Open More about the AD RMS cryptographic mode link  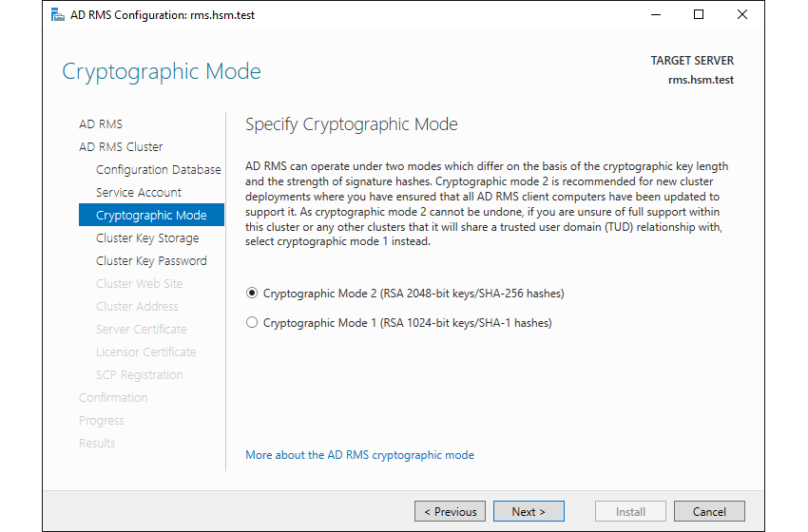tap(359, 455)
